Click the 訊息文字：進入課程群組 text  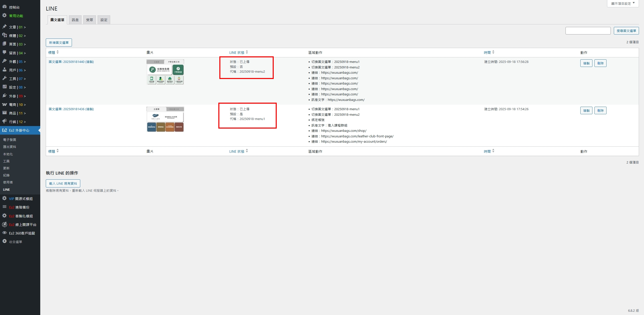click(329, 125)
